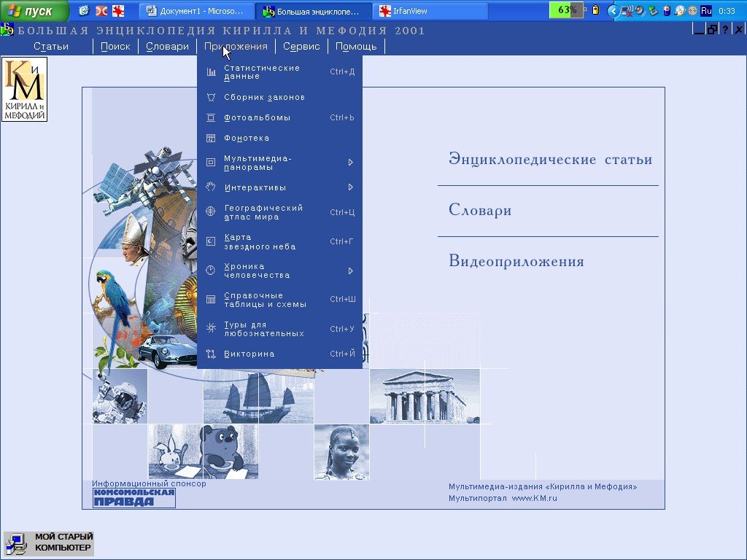Image resolution: width=747 pixels, height=560 pixels.
Task: Click the hand icon beside Интерактивы
Action: pyautogui.click(x=211, y=187)
